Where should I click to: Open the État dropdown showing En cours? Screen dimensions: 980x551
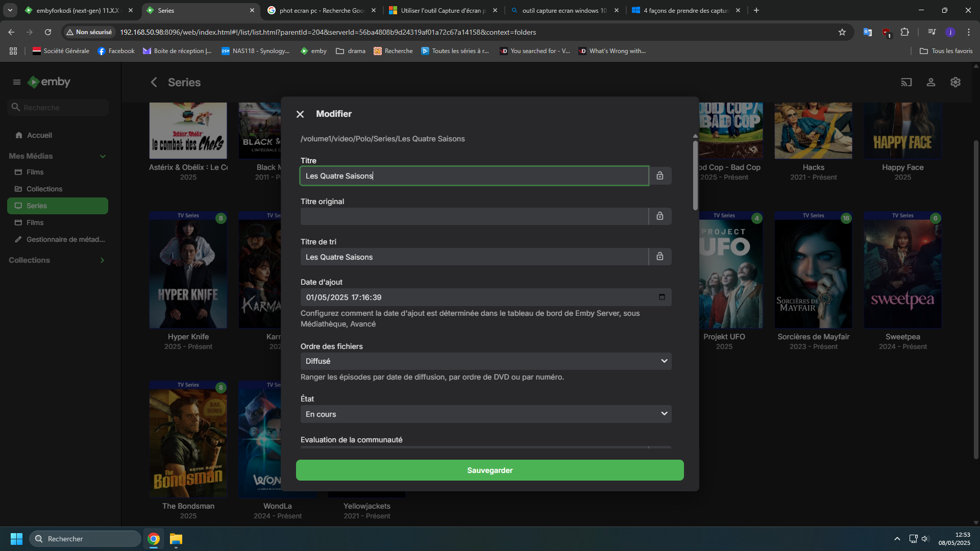485,414
